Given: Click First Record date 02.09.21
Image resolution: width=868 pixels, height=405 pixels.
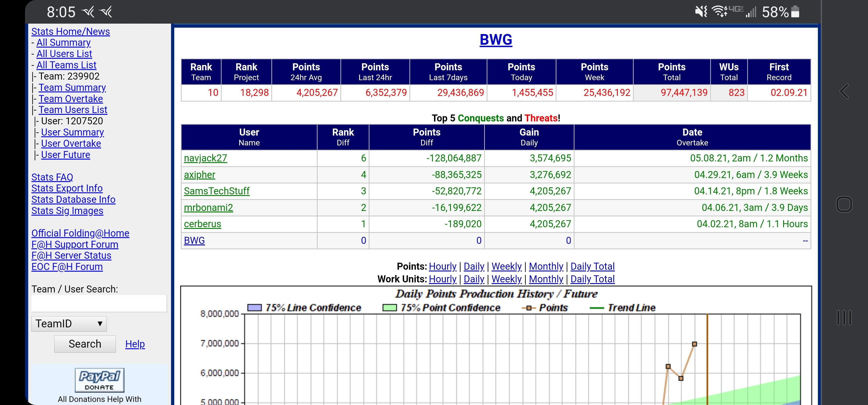Looking at the screenshot, I should click(789, 93).
